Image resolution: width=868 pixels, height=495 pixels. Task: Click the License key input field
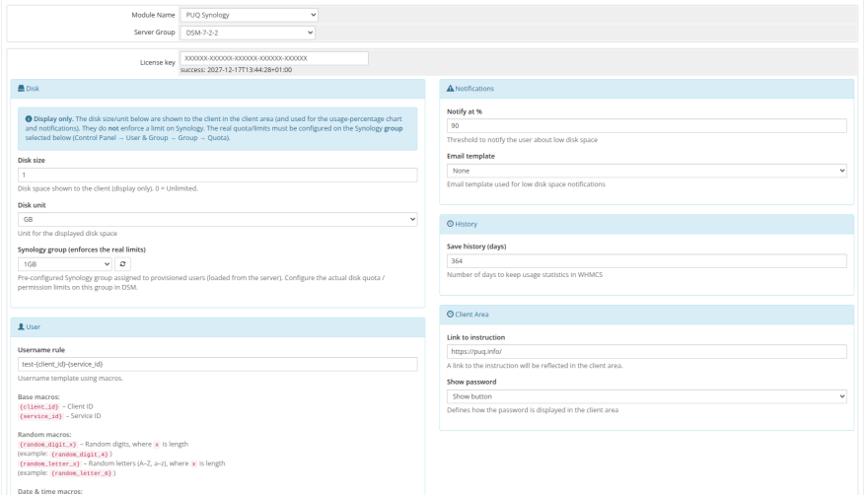coord(274,58)
